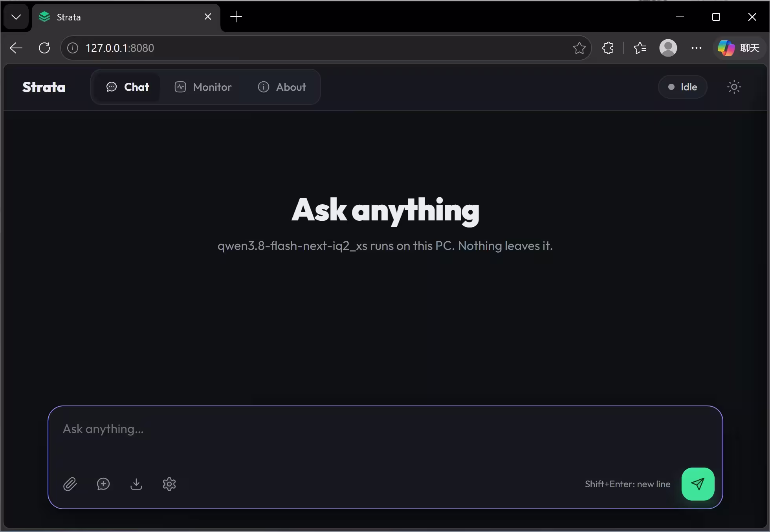
Task: Close the Strata browser tab
Action: pos(208,17)
